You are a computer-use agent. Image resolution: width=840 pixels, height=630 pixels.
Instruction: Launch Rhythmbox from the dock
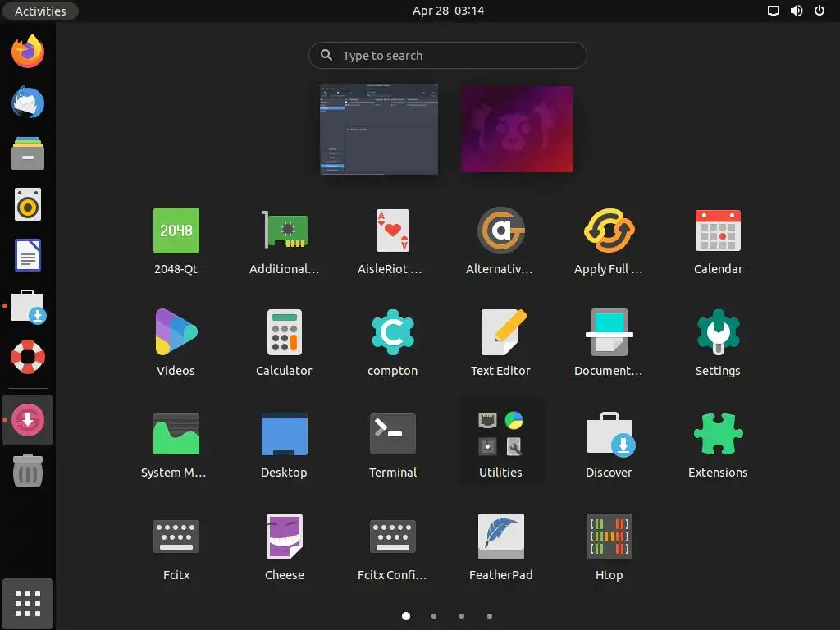click(x=28, y=204)
